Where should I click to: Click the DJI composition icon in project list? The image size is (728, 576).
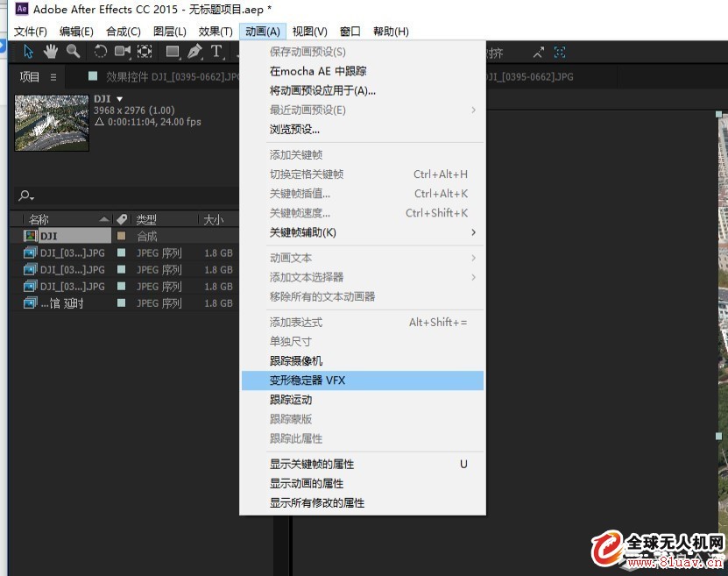[x=30, y=236]
